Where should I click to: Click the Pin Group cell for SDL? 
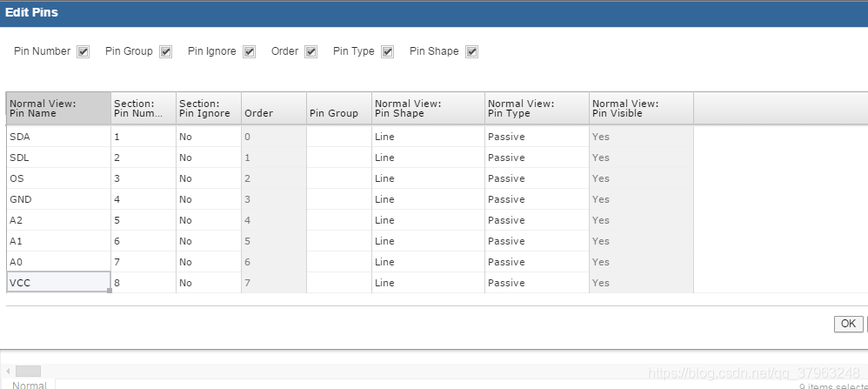tap(338, 158)
